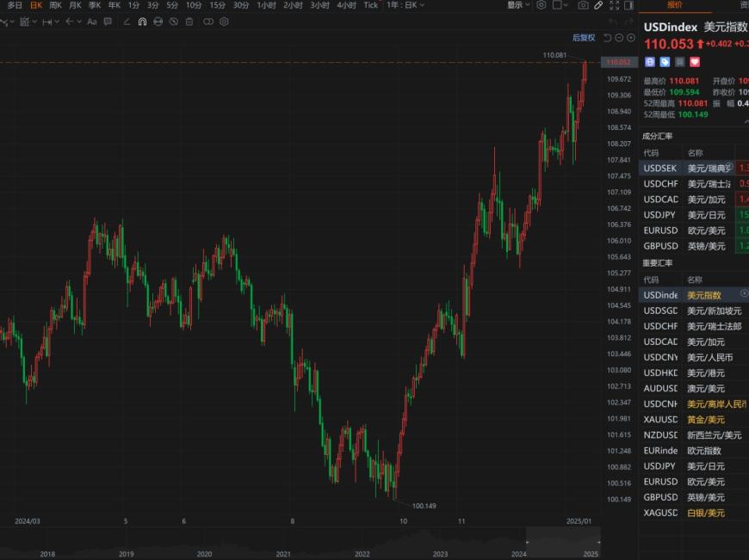Select the 报价 quote tab

pyautogui.click(x=675, y=5)
